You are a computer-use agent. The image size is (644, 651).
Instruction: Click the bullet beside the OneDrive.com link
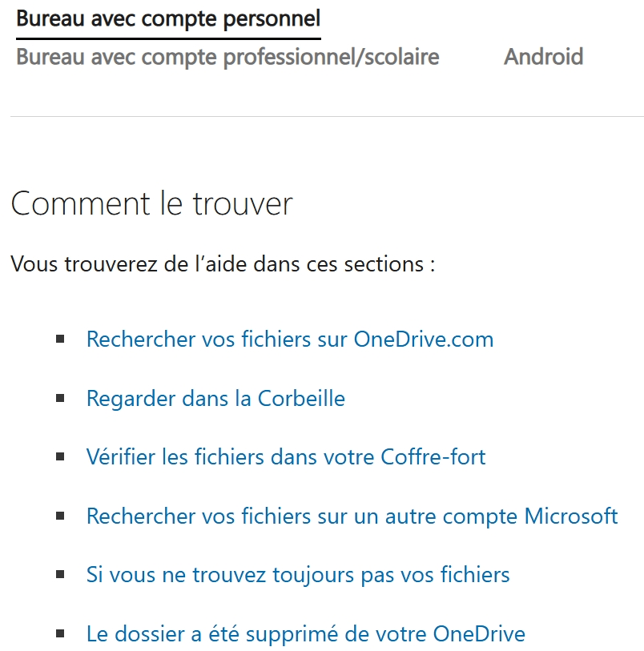coord(60,340)
